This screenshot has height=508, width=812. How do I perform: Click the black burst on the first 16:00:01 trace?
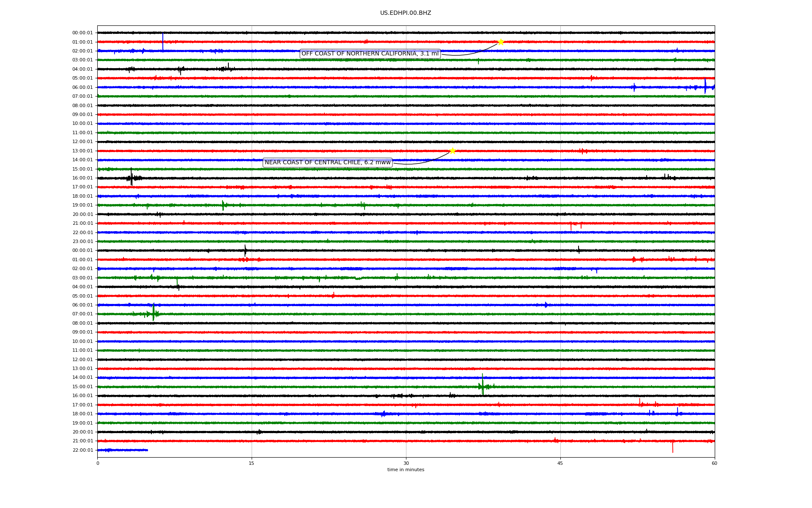[132, 178]
